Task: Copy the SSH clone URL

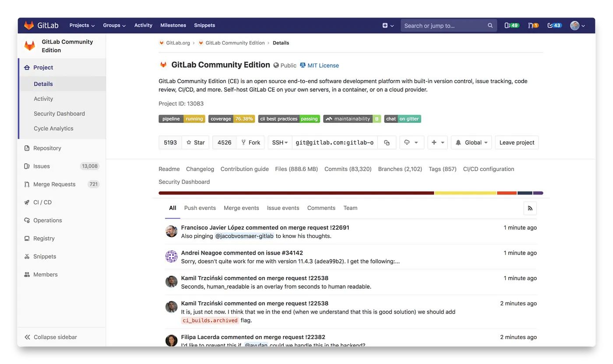Action: (387, 143)
